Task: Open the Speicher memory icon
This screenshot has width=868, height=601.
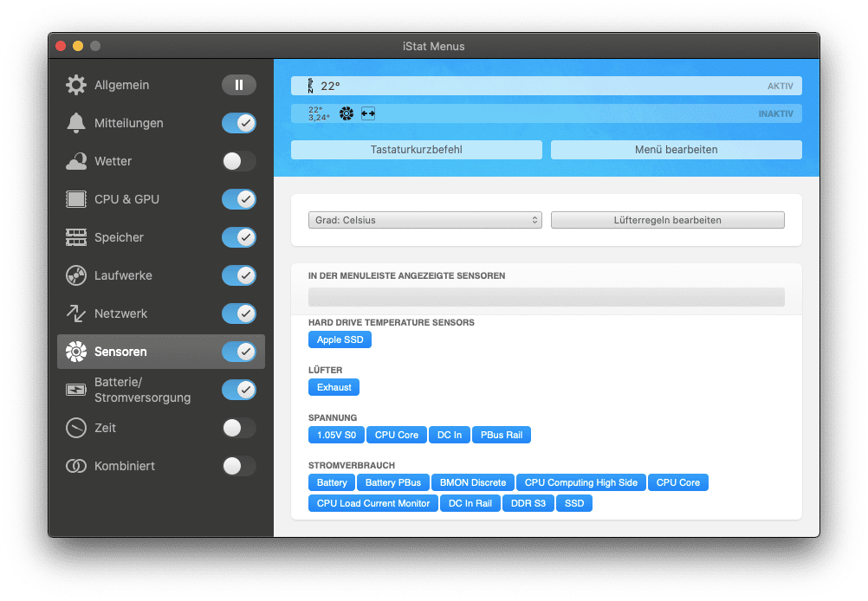Action: [x=76, y=237]
